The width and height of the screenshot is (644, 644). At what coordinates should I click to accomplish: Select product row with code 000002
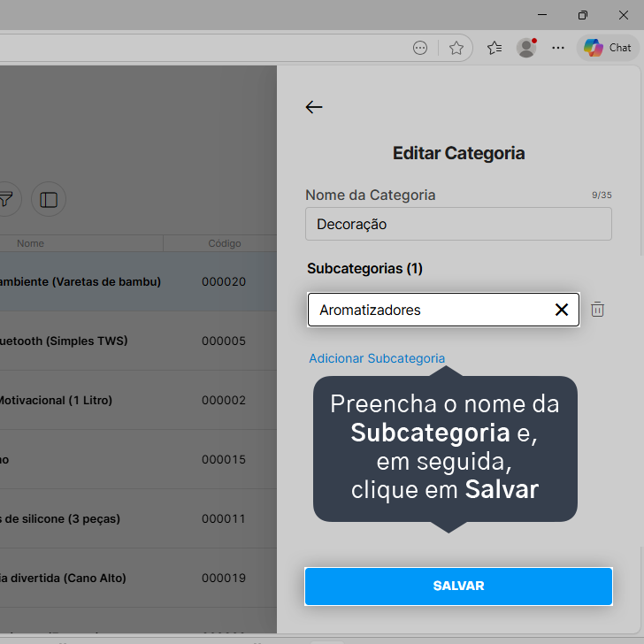[x=138, y=400]
